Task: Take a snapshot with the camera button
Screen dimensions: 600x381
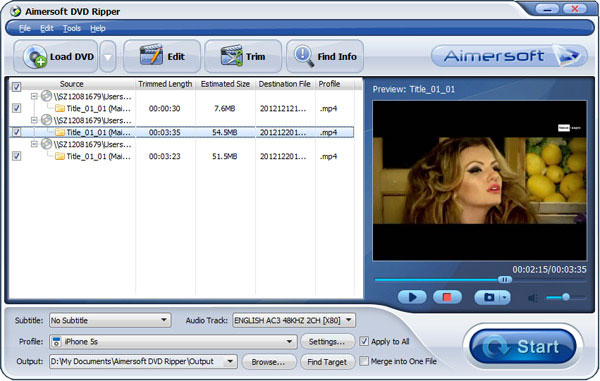Action: [x=488, y=297]
